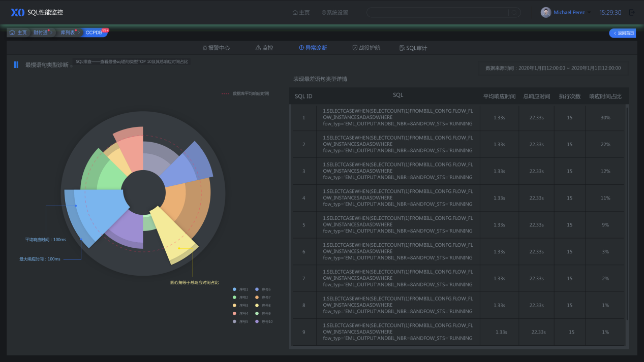Viewport: 644px width, 362px height.
Task: Click the table's vertical scrollbar
Action: [627, 213]
